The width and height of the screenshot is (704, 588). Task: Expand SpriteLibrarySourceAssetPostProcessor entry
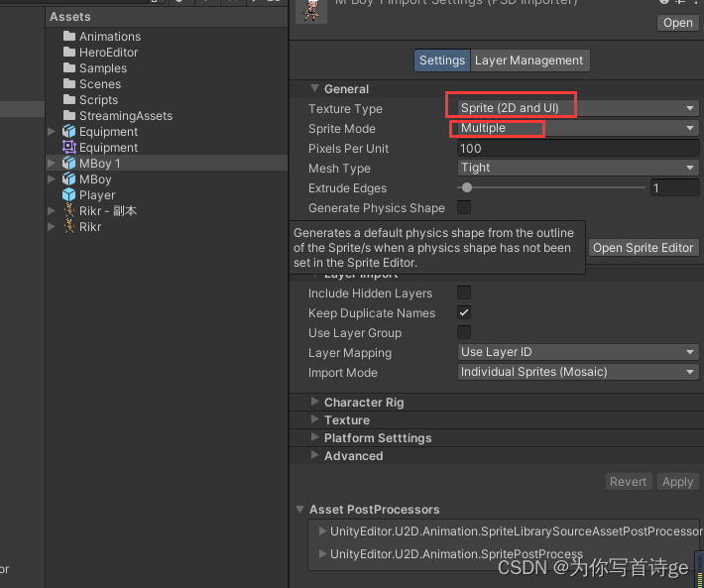(x=322, y=531)
